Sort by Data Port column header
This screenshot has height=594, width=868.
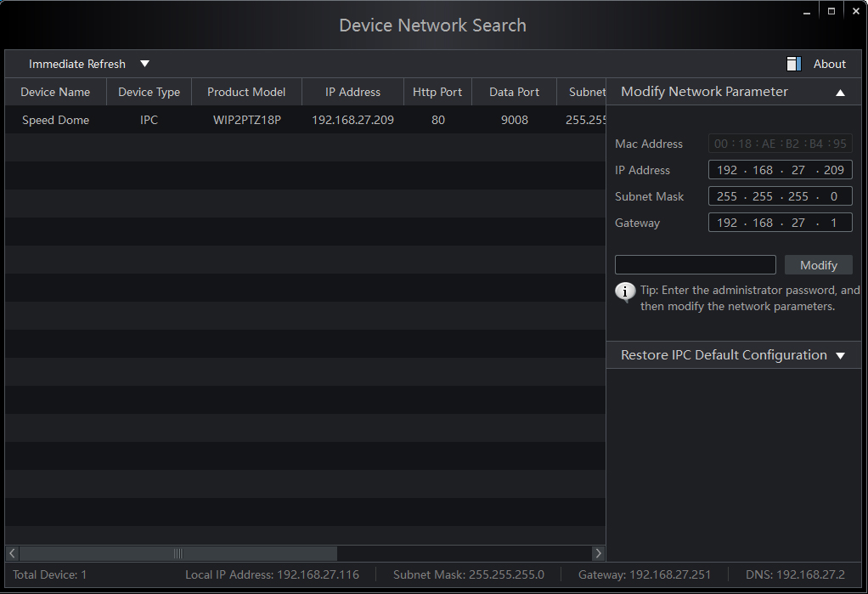pyautogui.click(x=514, y=92)
